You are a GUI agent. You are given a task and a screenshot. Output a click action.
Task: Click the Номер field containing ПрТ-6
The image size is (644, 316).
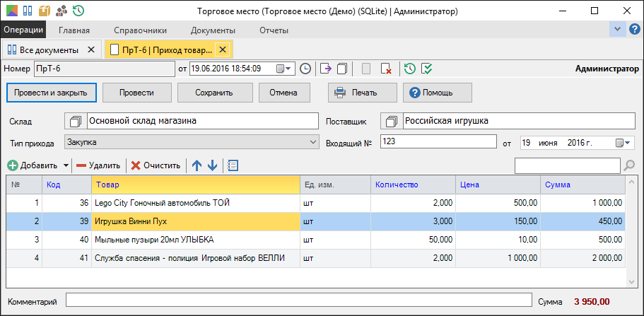(105, 69)
